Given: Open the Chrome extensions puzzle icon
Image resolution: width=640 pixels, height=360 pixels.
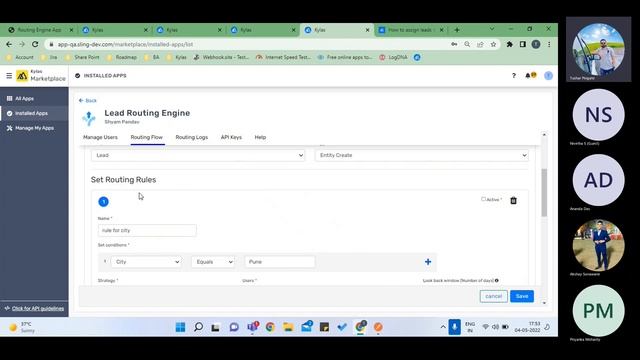Looking at the screenshot, I should [x=509, y=44].
